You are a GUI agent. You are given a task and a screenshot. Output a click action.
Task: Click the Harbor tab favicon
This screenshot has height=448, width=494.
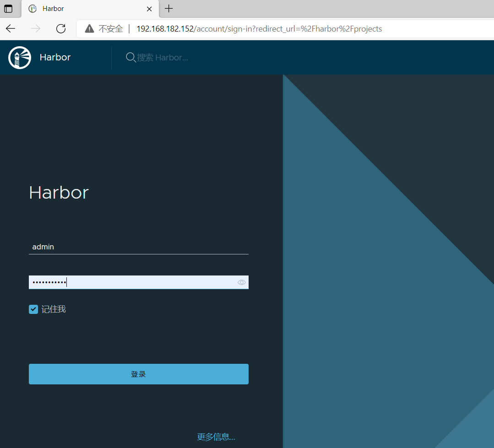(33, 9)
